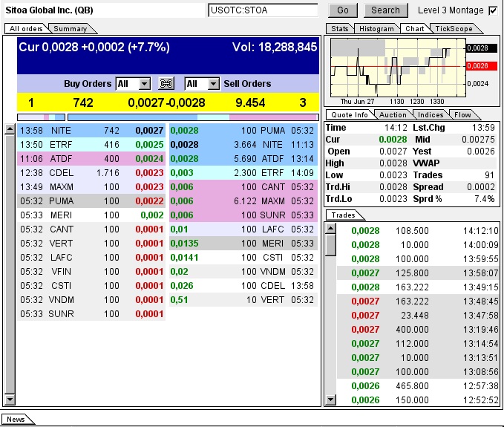Open the Auction tab

(393, 115)
